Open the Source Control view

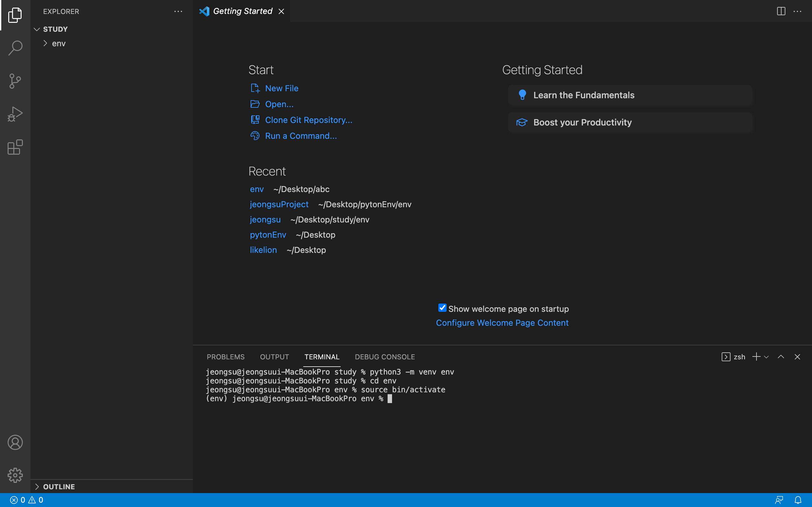click(x=15, y=81)
